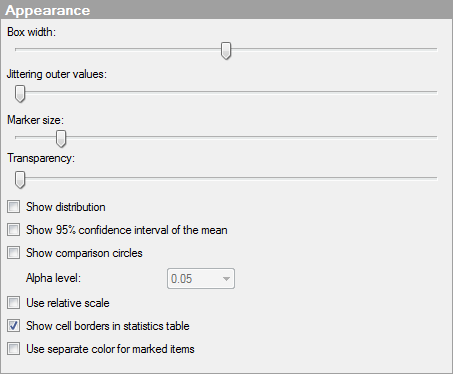
Task: Click the Appearance panel header
Action: pos(226,10)
